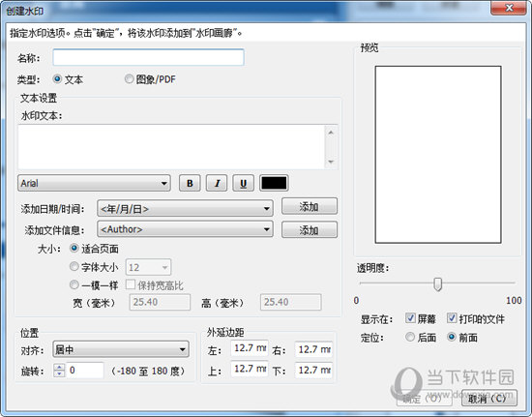
Task: Open the <年/月/日> date format dropdown
Action: point(185,208)
